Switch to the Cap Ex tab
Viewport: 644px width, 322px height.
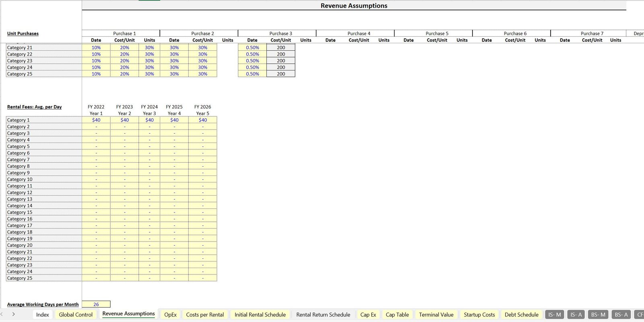(x=368, y=315)
